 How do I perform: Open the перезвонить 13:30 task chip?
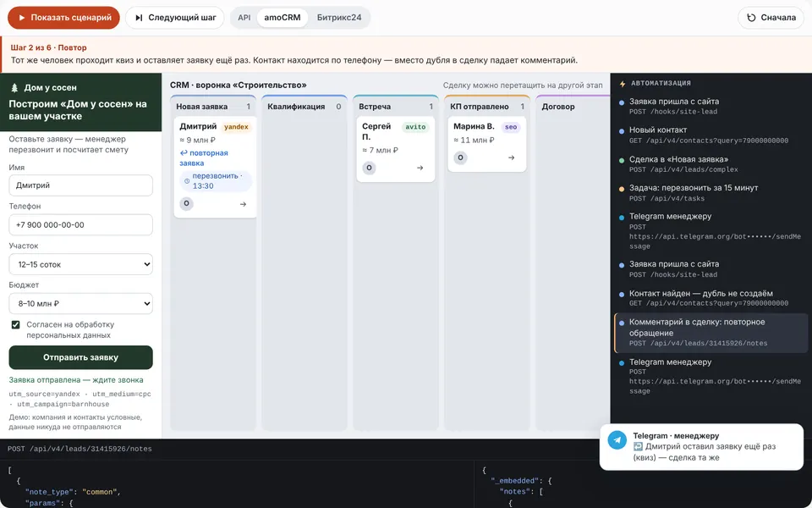pos(216,181)
